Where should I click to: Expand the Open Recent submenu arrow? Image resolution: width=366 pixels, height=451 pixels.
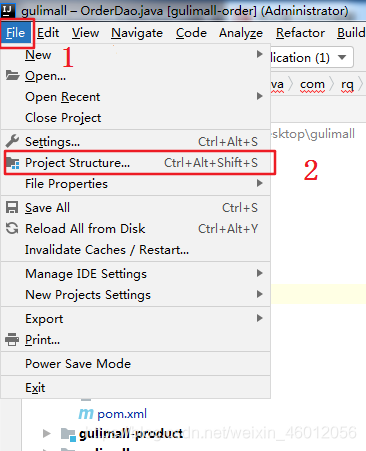tap(259, 96)
